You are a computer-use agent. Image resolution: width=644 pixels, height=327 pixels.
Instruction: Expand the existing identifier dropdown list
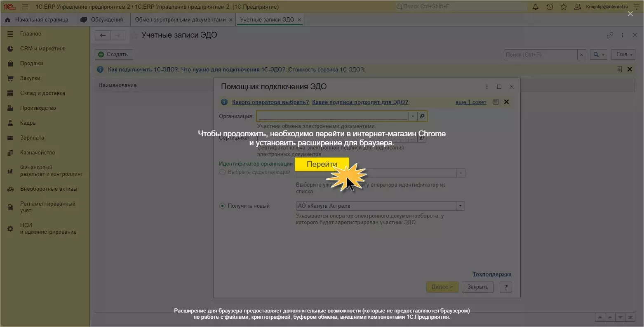[461, 173]
